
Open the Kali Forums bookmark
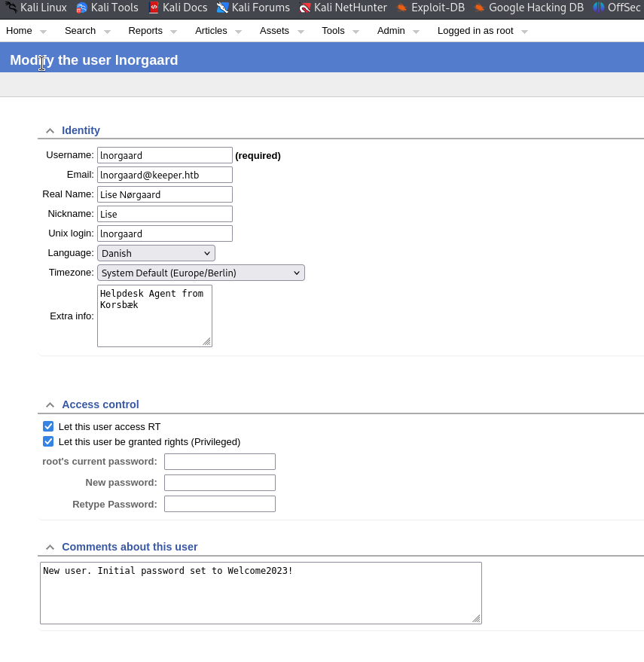tap(253, 8)
